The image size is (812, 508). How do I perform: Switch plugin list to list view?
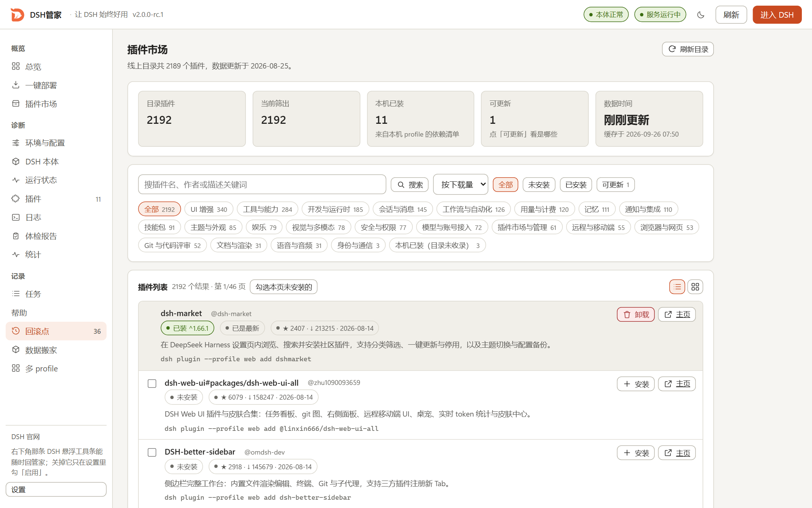point(677,287)
